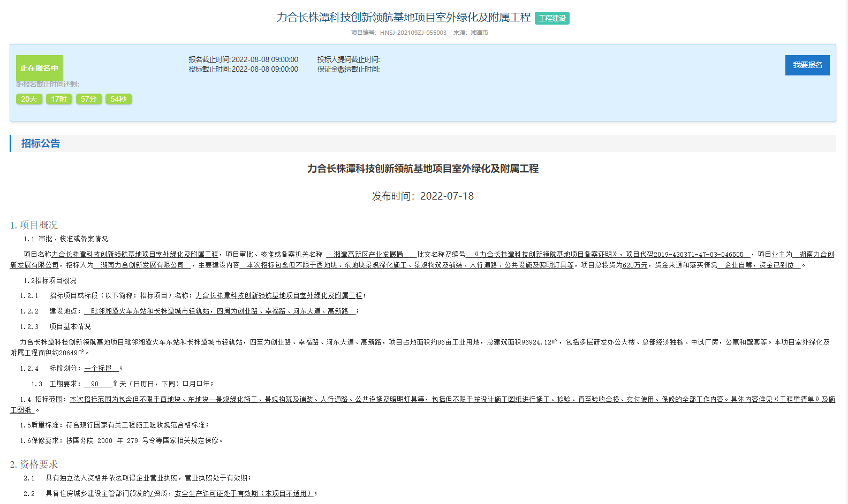Viewport: 848px width, 504px height.
Task: Click the underlined 90 construction period value
Action: (95, 384)
